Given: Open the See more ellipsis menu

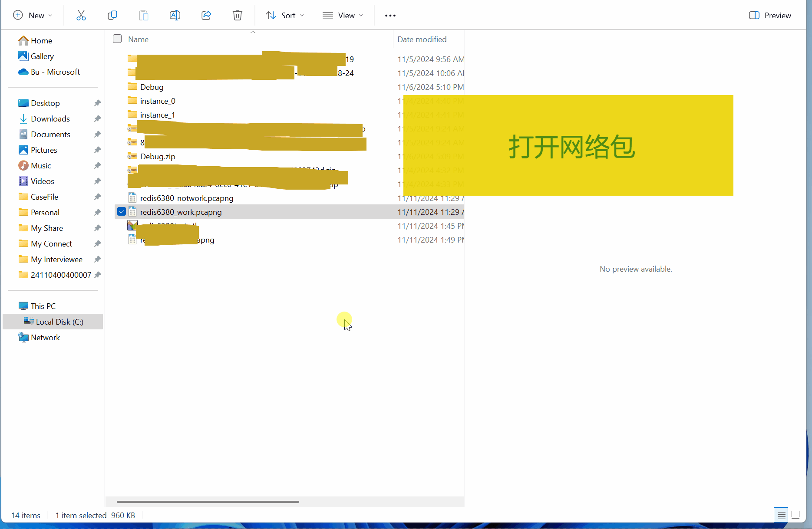Looking at the screenshot, I should 390,16.
